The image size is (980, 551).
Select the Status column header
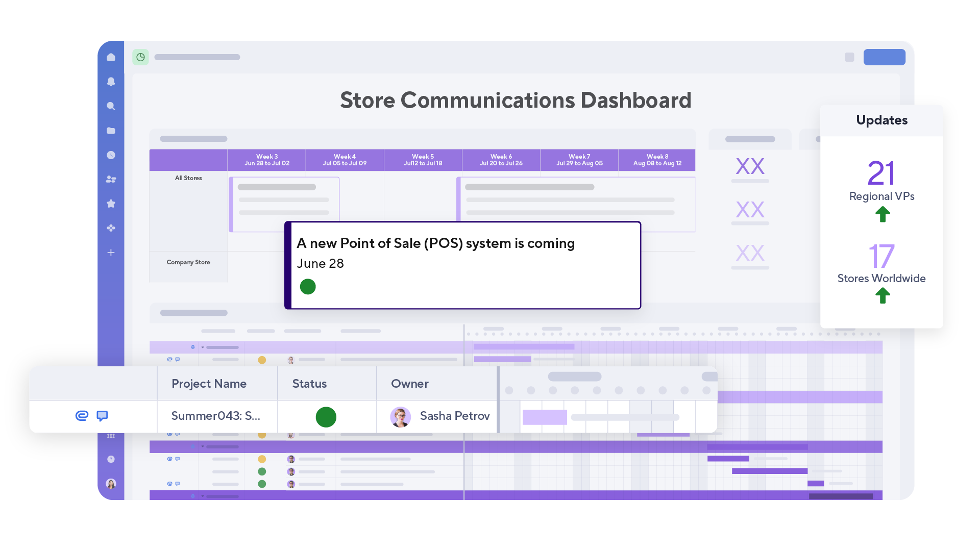click(x=309, y=383)
